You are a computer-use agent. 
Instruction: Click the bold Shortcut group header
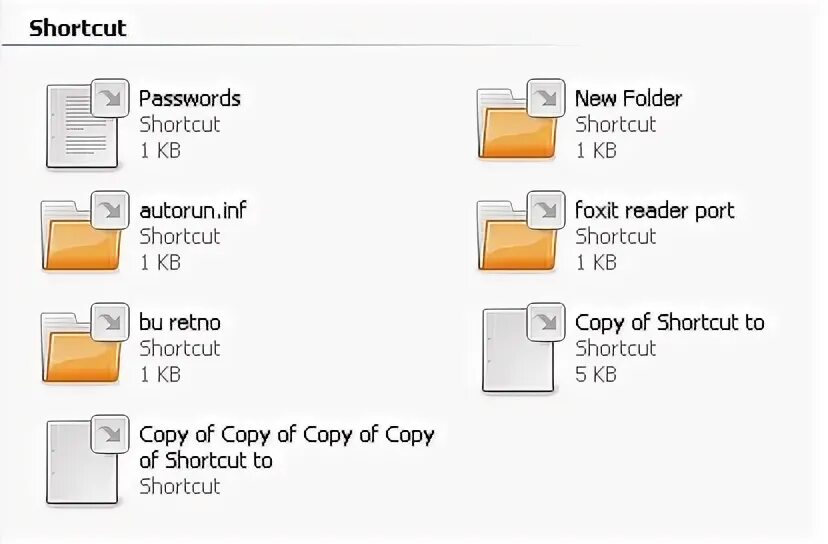(x=78, y=28)
